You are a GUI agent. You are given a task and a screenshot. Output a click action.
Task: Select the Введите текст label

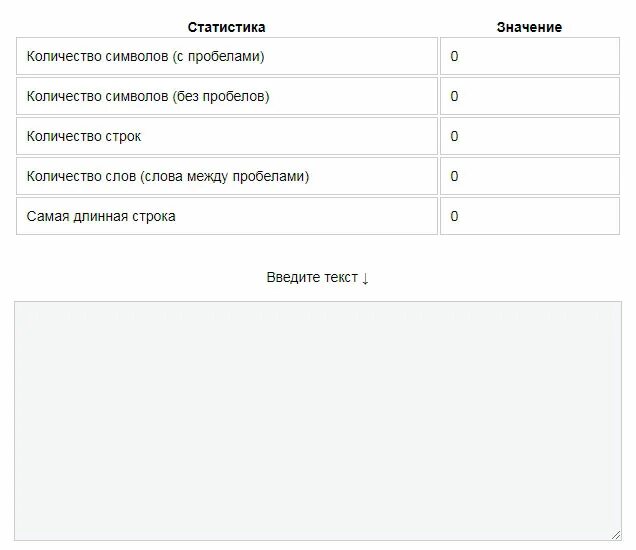pyautogui.click(x=312, y=278)
